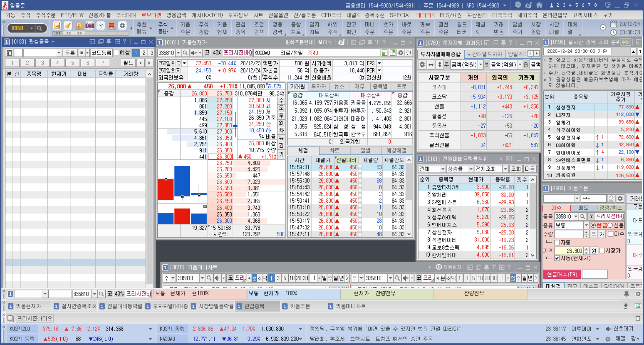Click the stock search magnifier in 키움주문 order form
Image resolution: width=644 pixels, height=345 pixels.
(x=583, y=216)
